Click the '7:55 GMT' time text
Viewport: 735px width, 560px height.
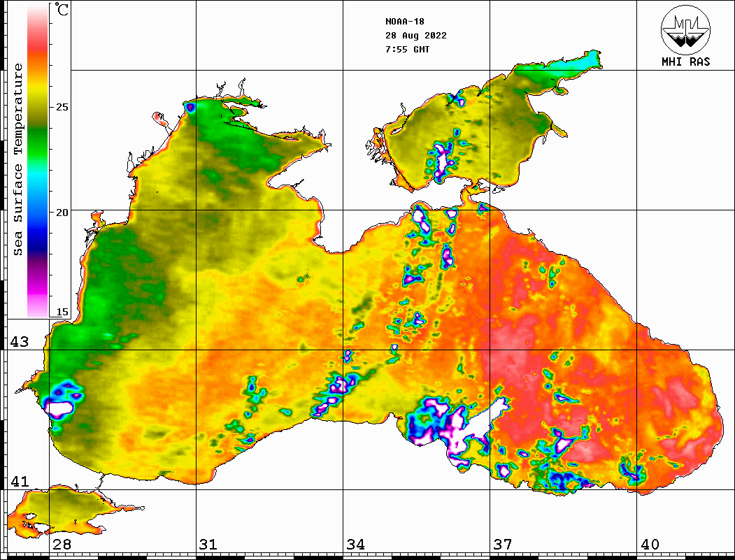407,49
